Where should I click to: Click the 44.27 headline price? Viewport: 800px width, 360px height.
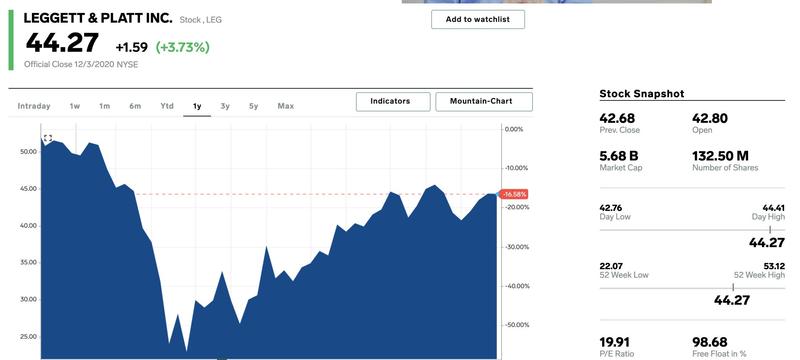pos(62,42)
